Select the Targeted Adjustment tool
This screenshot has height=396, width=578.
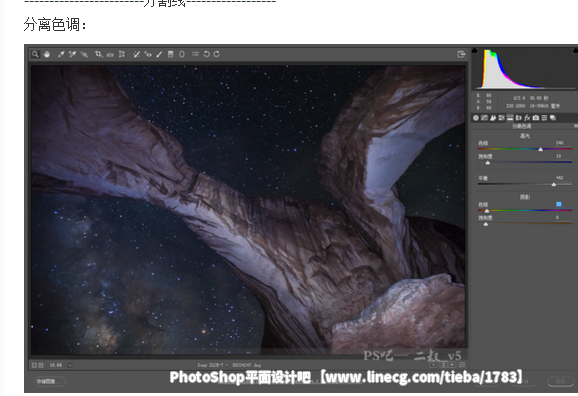84,54
